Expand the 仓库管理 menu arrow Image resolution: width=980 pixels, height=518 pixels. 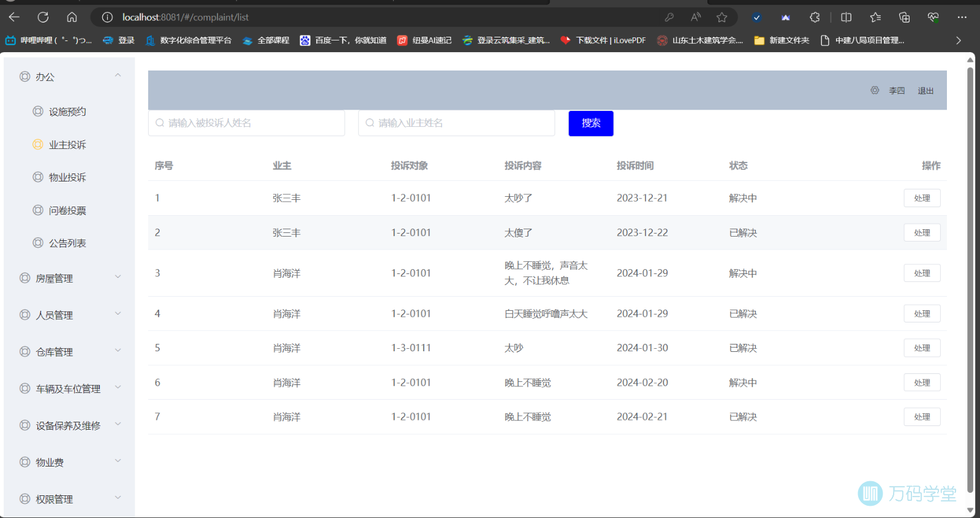[x=118, y=351]
